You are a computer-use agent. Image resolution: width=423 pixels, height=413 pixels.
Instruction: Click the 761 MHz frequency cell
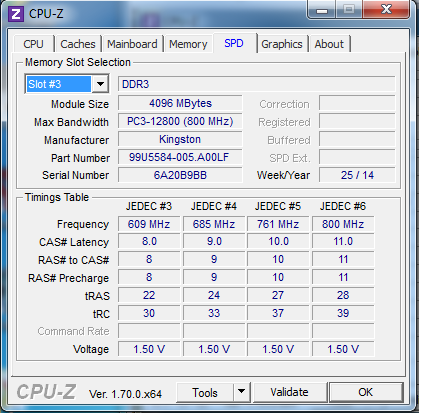[x=278, y=224]
